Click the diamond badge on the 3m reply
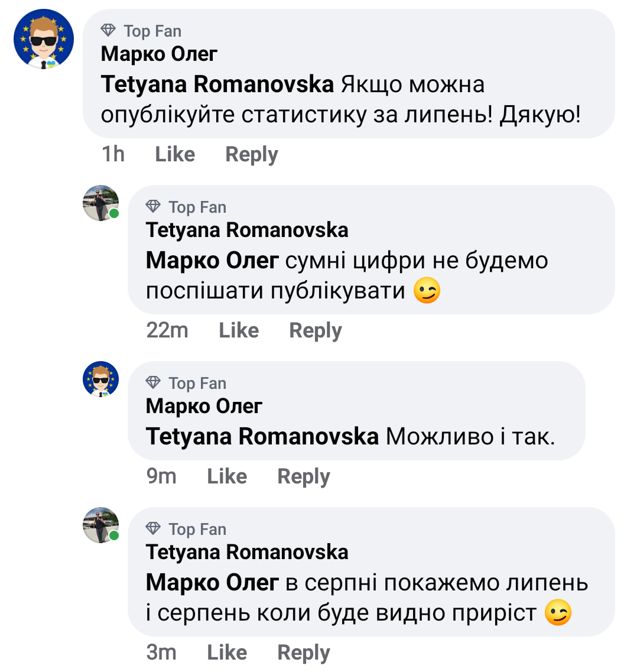627x672 pixels. coord(153,528)
